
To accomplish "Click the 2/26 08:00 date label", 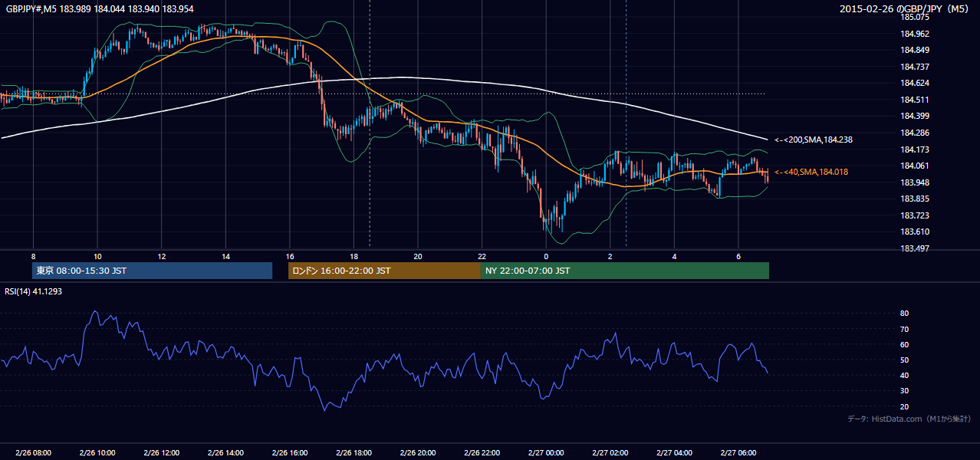I will point(33,453).
